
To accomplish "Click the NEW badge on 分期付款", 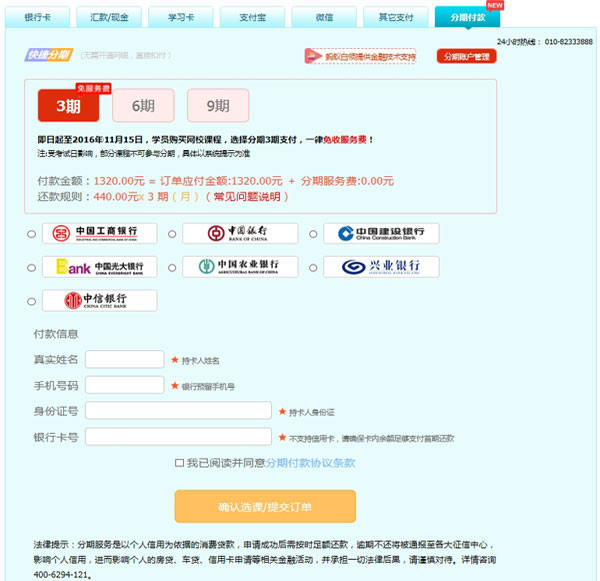I will 495,5.
